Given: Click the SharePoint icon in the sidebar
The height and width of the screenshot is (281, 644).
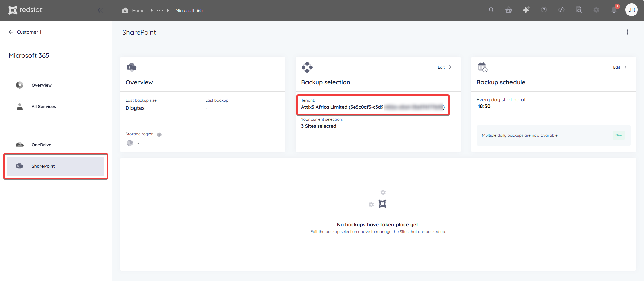Looking at the screenshot, I should [x=20, y=166].
